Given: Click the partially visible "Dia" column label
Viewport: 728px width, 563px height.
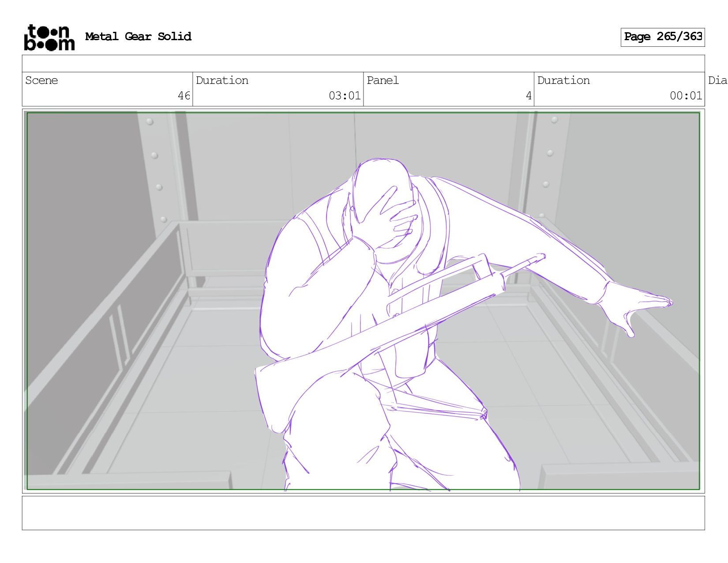Looking at the screenshot, I should coord(718,80).
